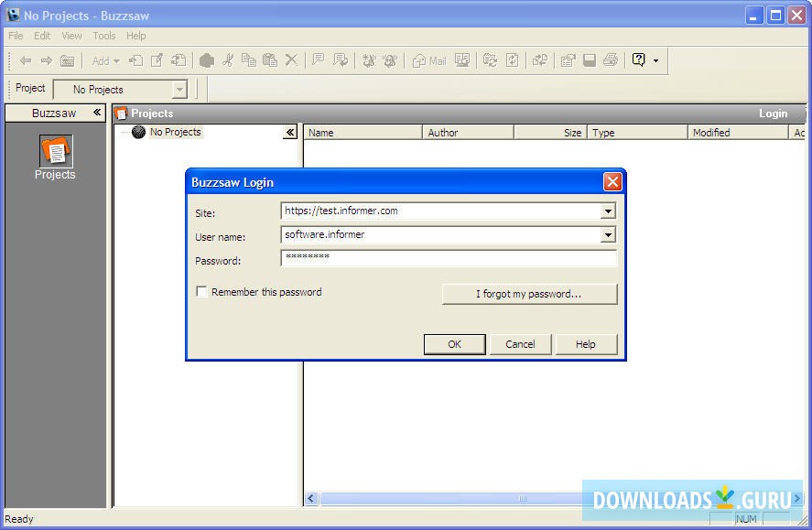Click the Projects header icon
This screenshot has width=812, height=530.
point(121,114)
